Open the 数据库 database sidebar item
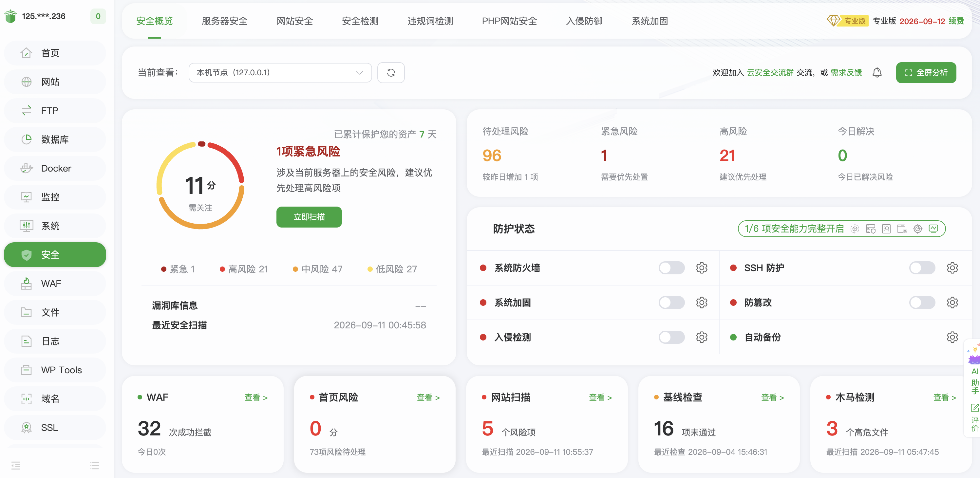980x478 pixels. (x=55, y=139)
